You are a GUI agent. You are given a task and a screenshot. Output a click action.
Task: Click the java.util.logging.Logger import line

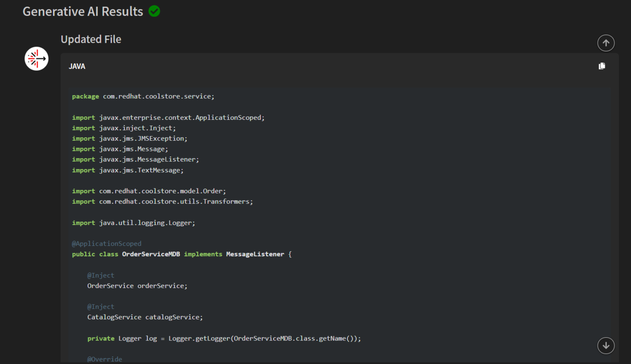coord(134,223)
